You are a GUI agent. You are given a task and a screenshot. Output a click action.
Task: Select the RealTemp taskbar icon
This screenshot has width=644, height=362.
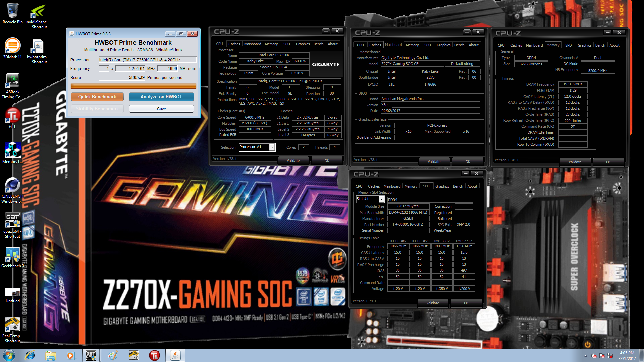(x=133, y=355)
